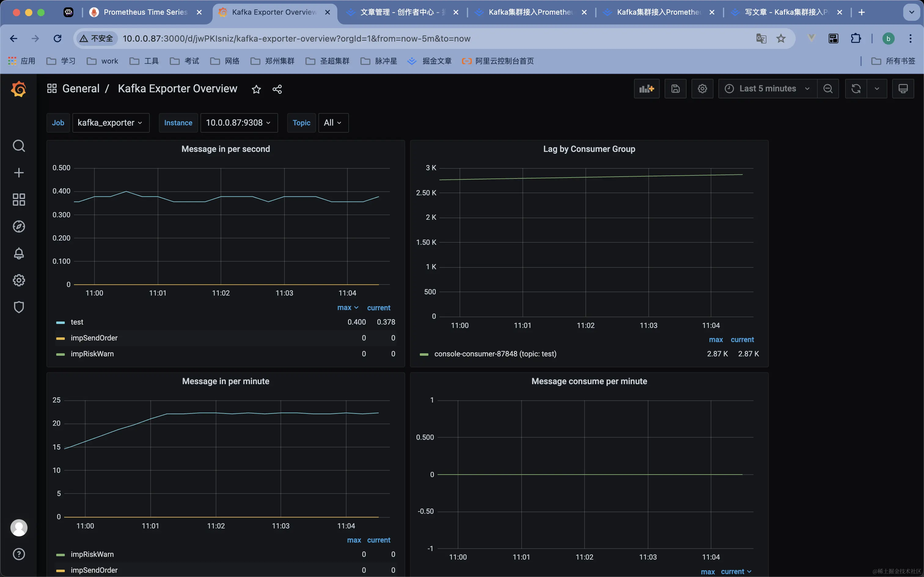Click the impSendOrder yellow color swatch
The height and width of the screenshot is (577, 924).
pos(60,339)
